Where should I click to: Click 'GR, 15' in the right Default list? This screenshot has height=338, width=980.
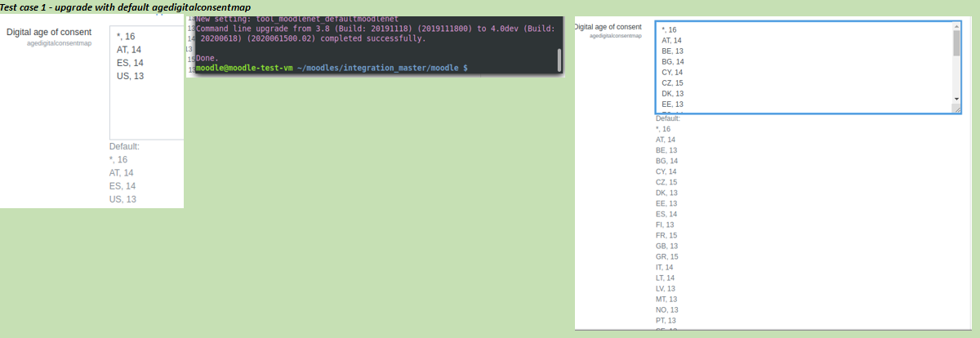[667, 256]
